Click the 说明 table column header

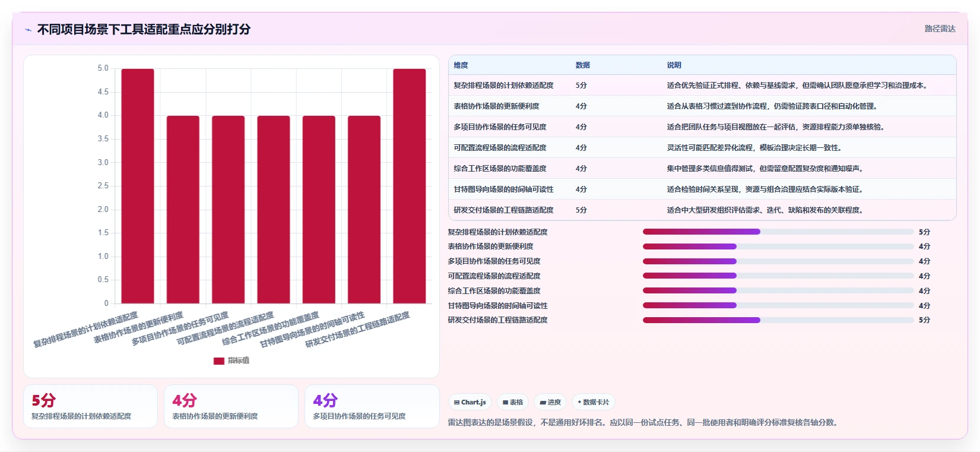tap(674, 65)
